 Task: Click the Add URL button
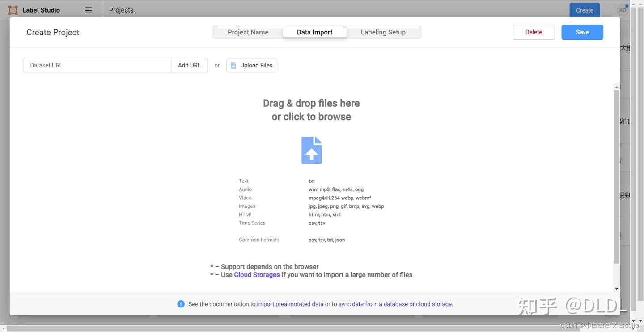189,65
